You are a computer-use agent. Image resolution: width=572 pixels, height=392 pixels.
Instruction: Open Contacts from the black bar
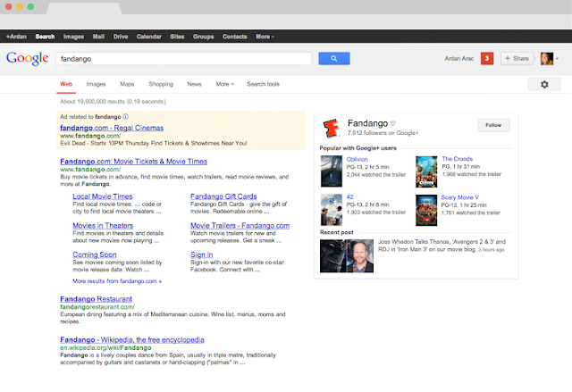234,37
